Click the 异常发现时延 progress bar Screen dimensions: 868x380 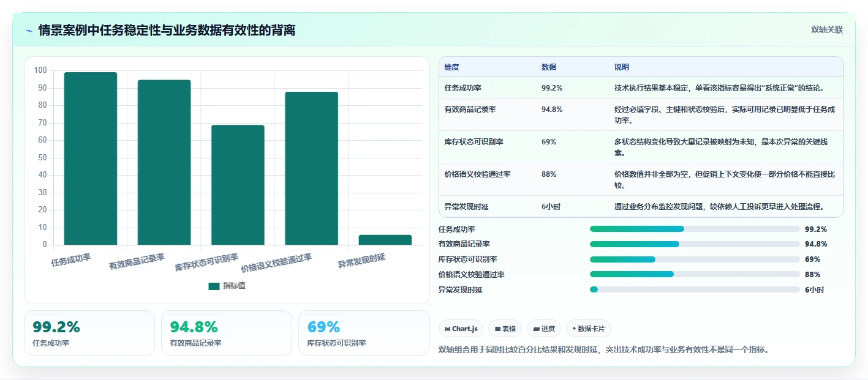click(x=695, y=289)
